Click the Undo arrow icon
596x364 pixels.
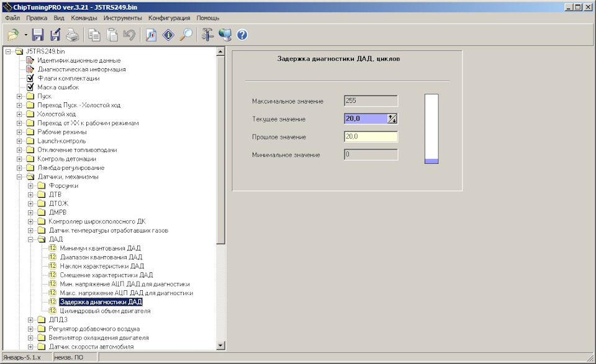pyautogui.click(x=129, y=35)
